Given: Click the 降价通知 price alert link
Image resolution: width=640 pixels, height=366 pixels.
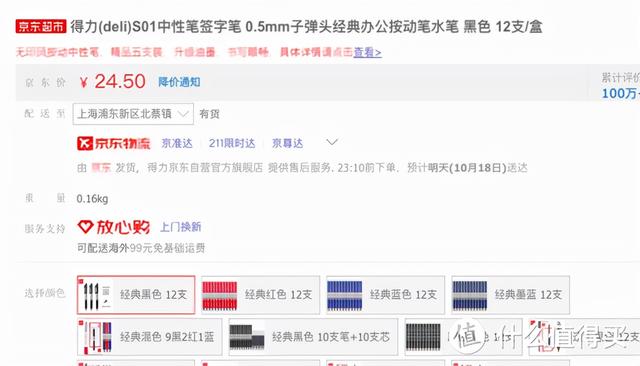Looking at the screenshot, I should [x=179, y=82].
